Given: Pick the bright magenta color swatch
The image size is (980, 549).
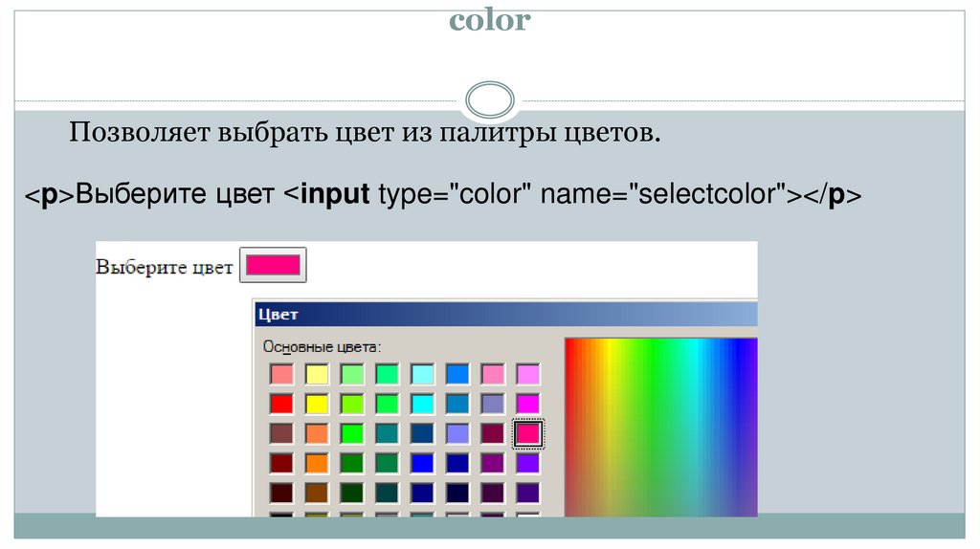Looking at the screenshot, I should (528, 404).
